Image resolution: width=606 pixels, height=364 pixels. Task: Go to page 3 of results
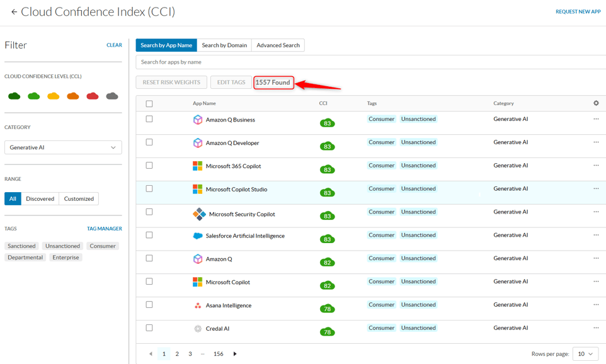tap(190, 353)
